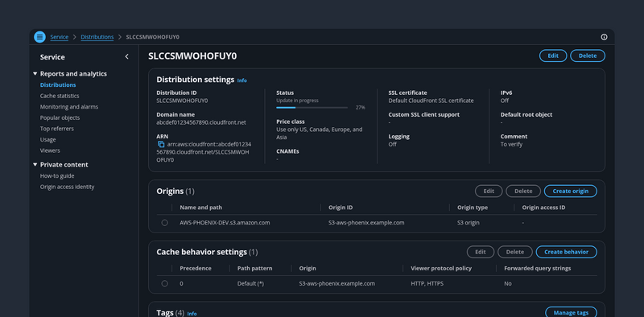
Task: Collapse the Service side panel chevron
Action: 126,56
